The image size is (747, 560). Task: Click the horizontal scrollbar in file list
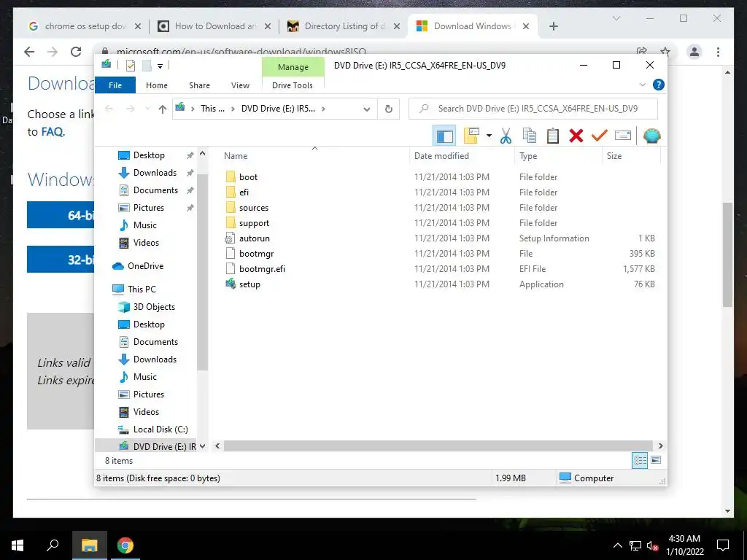click(438, 446)
